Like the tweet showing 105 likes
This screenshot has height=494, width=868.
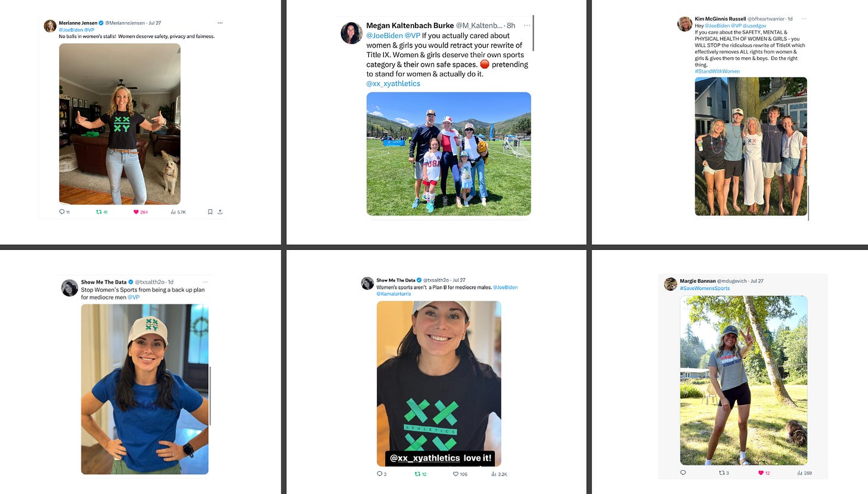(456, 474)
